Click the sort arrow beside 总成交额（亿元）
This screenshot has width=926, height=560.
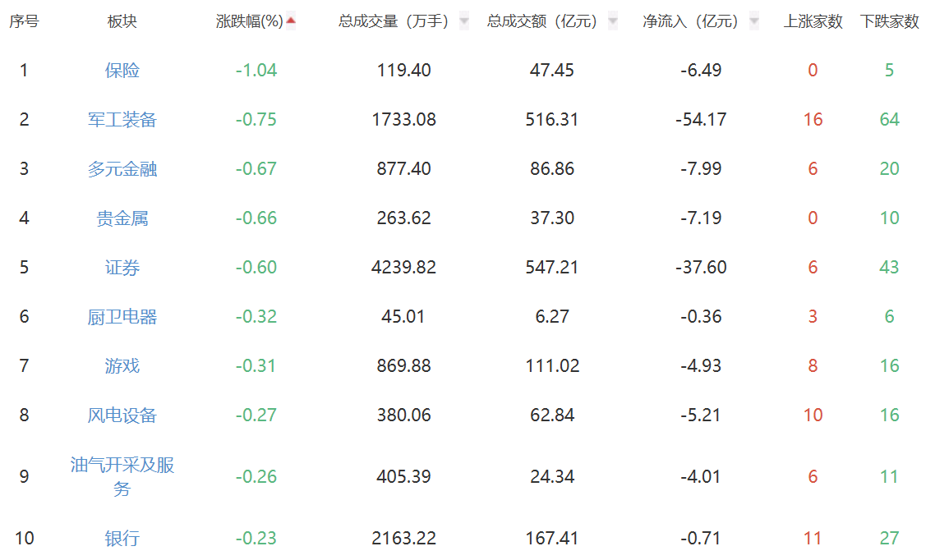click(612, 22)
